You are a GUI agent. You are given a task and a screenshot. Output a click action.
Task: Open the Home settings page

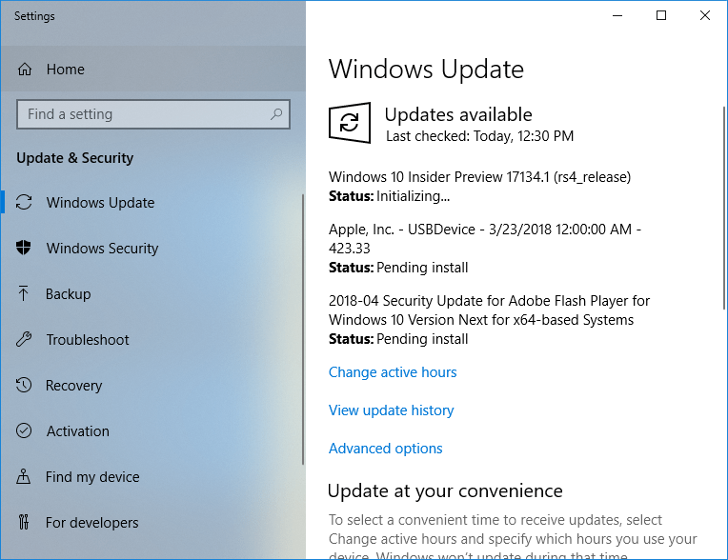(153, 70)
